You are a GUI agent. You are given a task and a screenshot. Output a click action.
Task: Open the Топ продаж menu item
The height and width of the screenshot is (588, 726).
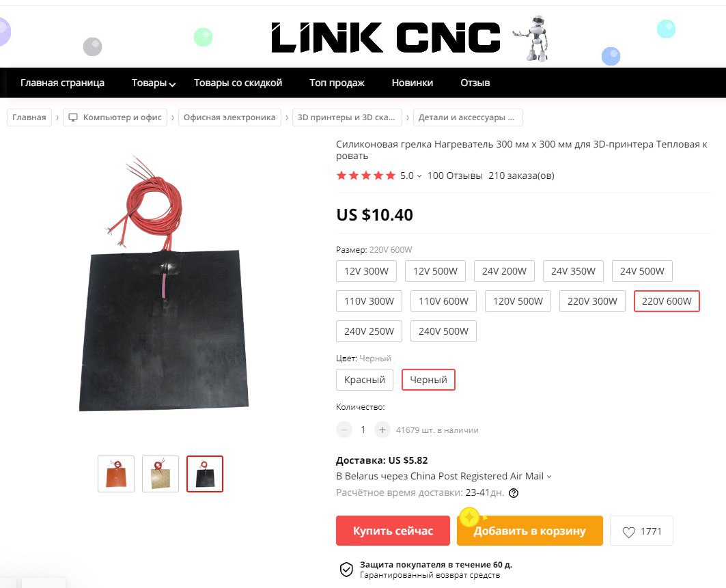(337, 83)
